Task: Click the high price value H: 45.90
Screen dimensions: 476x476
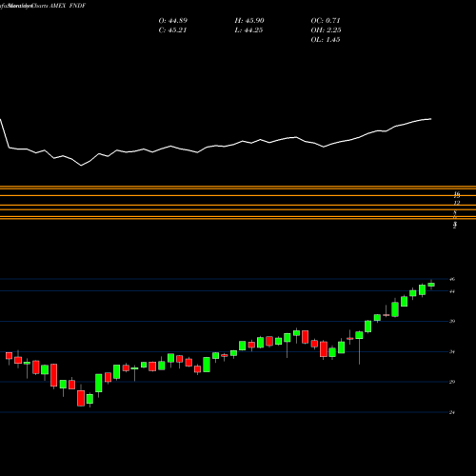Action: tap(249, 21)
